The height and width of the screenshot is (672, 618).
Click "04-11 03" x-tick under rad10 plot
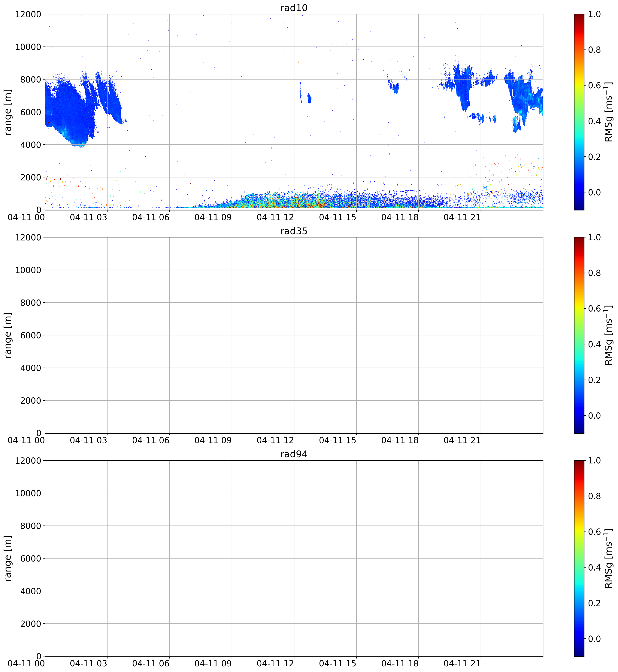tap(88, 217)
